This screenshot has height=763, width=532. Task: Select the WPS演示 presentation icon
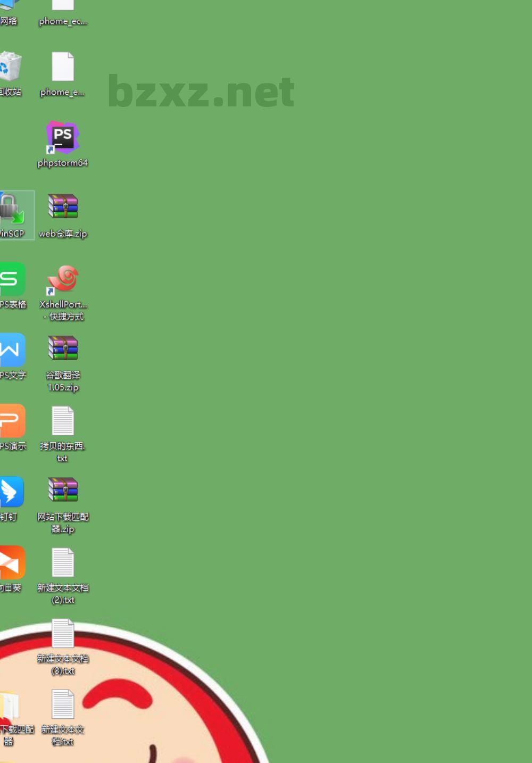12,421
